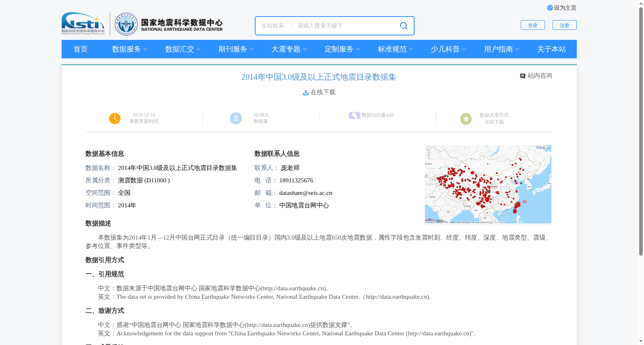Click the organization 中国地震台网中心
This screenshot has height=345, width=644.
[x=304, y=206]
